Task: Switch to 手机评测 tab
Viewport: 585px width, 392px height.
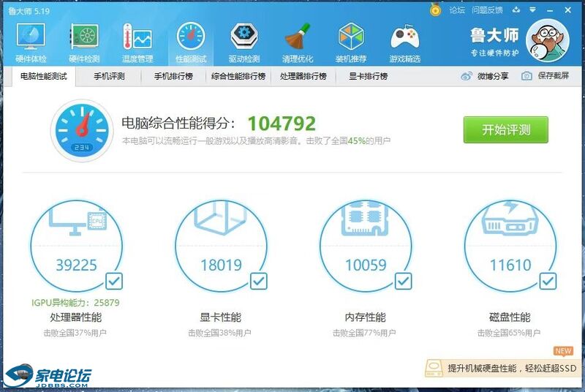Action: tap(109, 77)
